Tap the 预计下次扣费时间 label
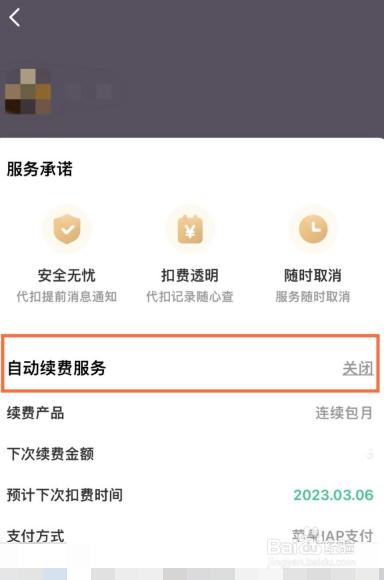Image resolution: width=384 pixels, height=580 pixels. [65, 495]
